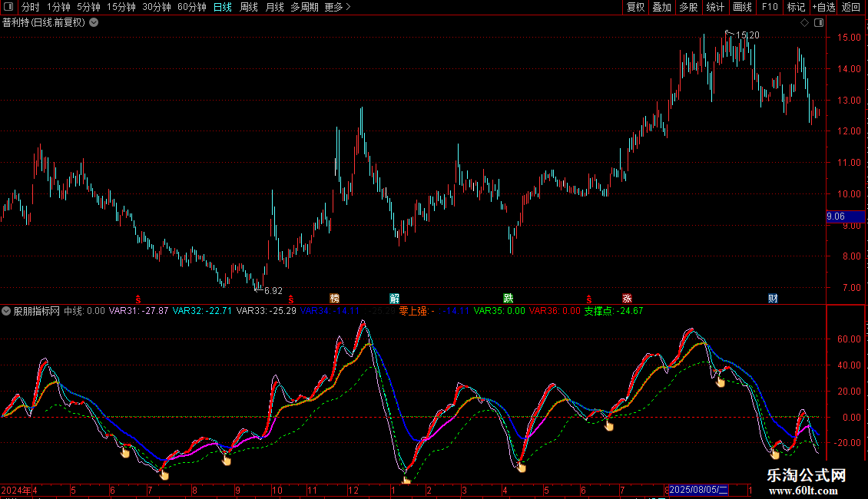
Task: Click the 标记 mark button
Action: coord(796,7)
